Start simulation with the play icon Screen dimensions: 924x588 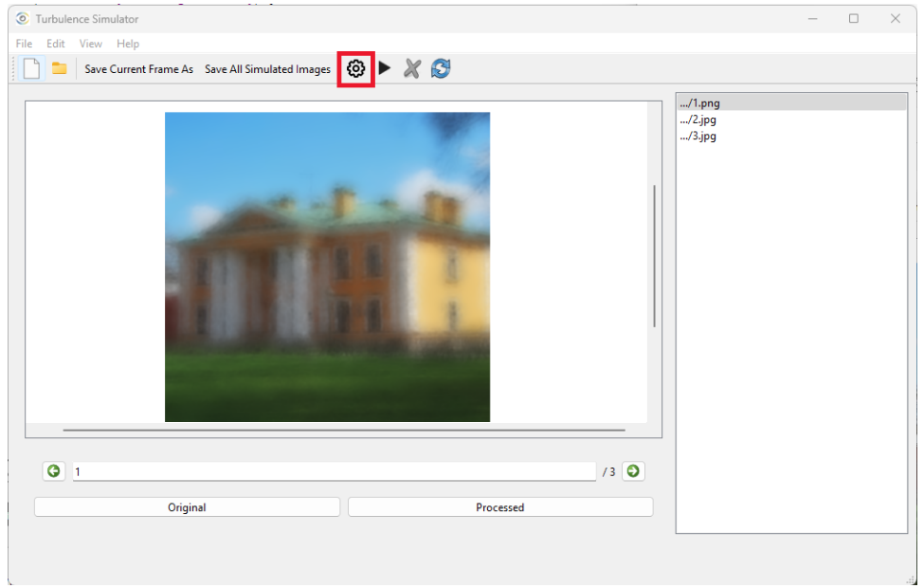coord(385,68)
